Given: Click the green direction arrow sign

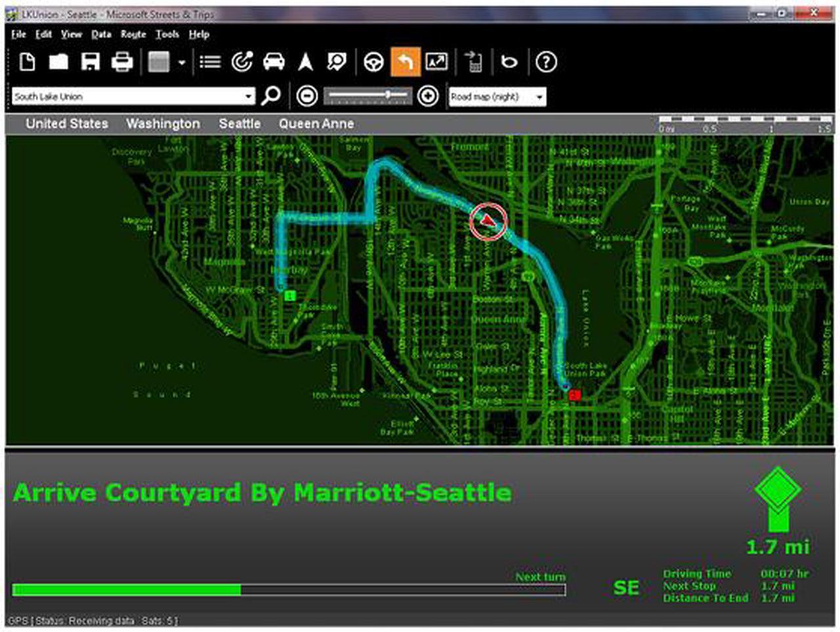Looking at the screenshot, I should click(x=778, y=499).
